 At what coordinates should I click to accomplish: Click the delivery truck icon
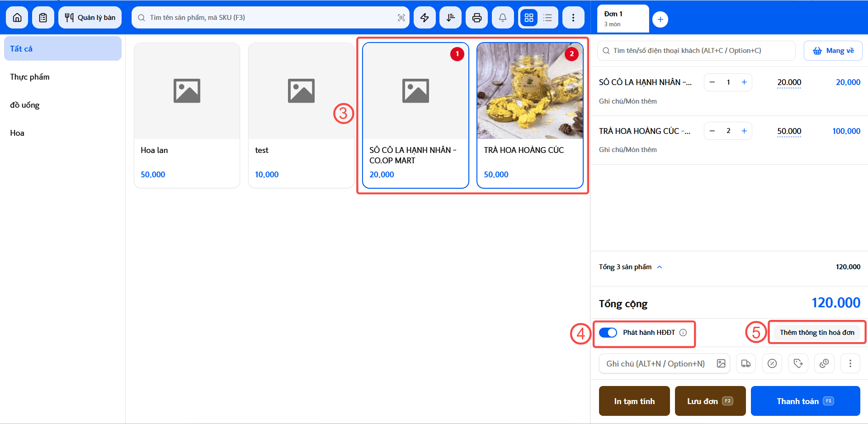[x=746, y=363]
